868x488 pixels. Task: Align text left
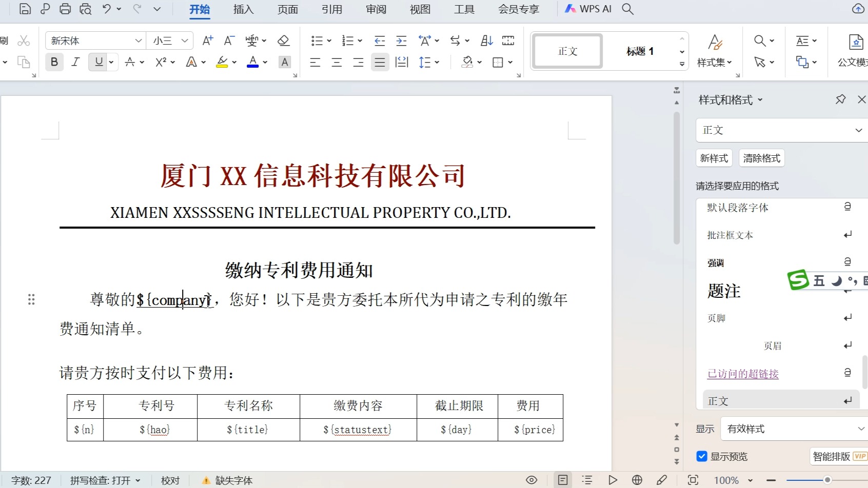(315, 62)
